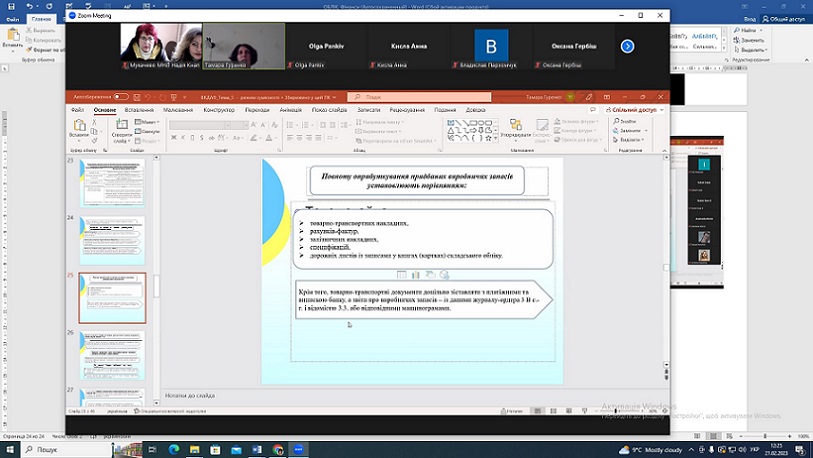The height and width of the screenshot is (458, 813).
Task: Start slideshow from beginning via quick access icon
Action: pos(174,97)
